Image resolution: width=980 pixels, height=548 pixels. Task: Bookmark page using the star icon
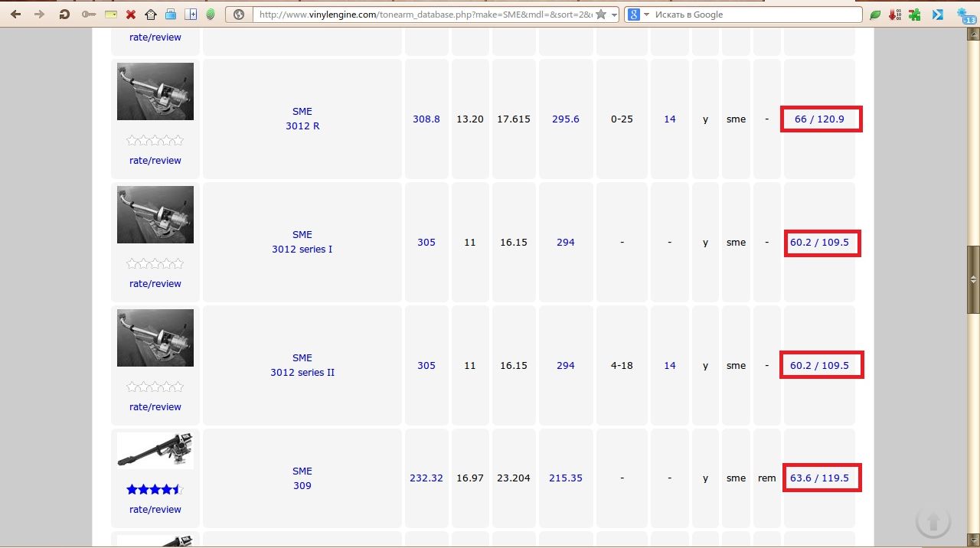coord(601,15)
